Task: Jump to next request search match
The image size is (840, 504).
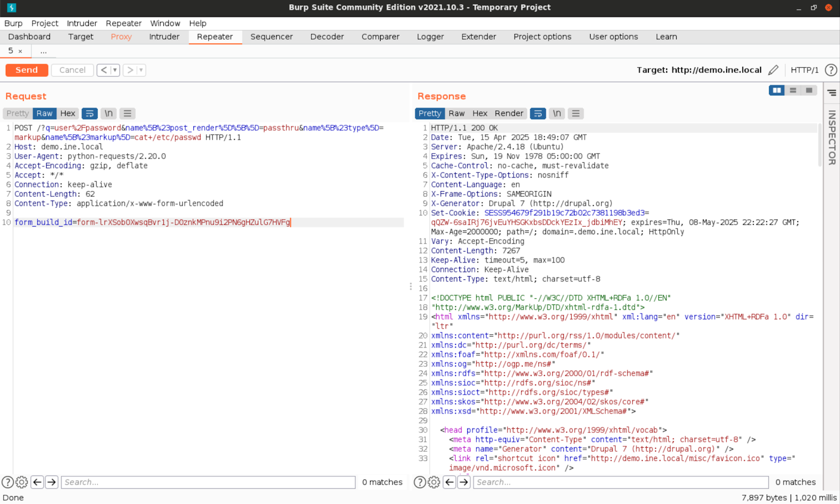Action: pyautogui.click(x=51, y=482)
